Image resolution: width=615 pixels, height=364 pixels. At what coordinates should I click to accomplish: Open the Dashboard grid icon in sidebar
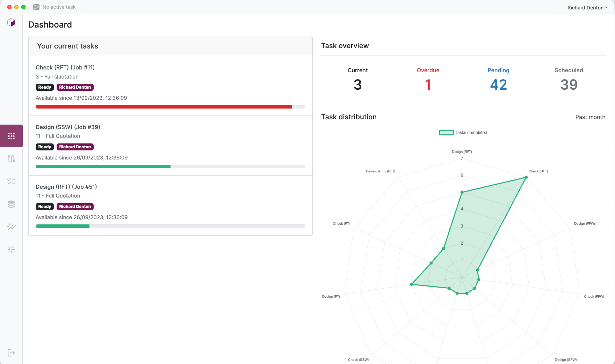point(11,136)
